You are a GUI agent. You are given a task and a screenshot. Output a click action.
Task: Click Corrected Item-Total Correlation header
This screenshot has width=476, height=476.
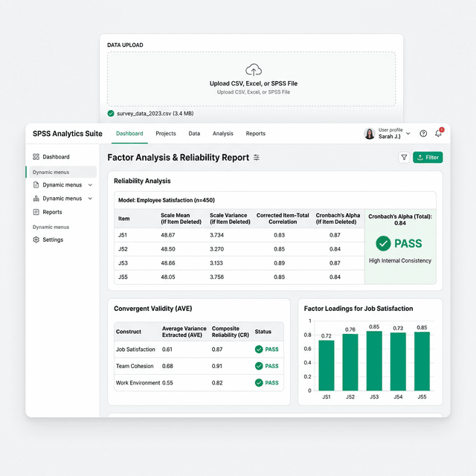pos(283,219)
